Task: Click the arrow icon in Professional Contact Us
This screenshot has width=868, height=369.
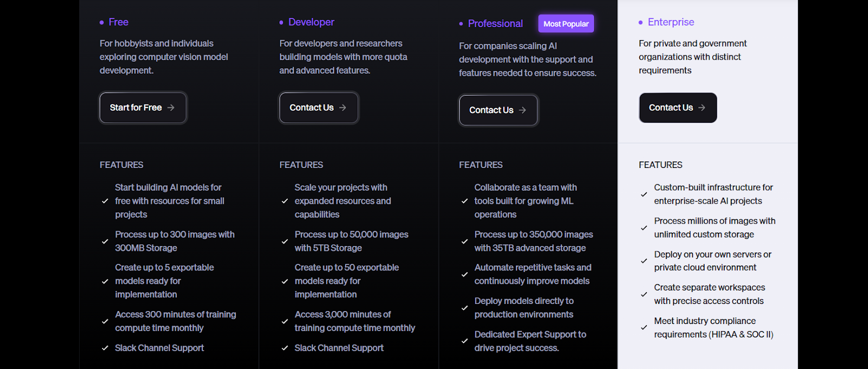Action: [x=522, y=110]
